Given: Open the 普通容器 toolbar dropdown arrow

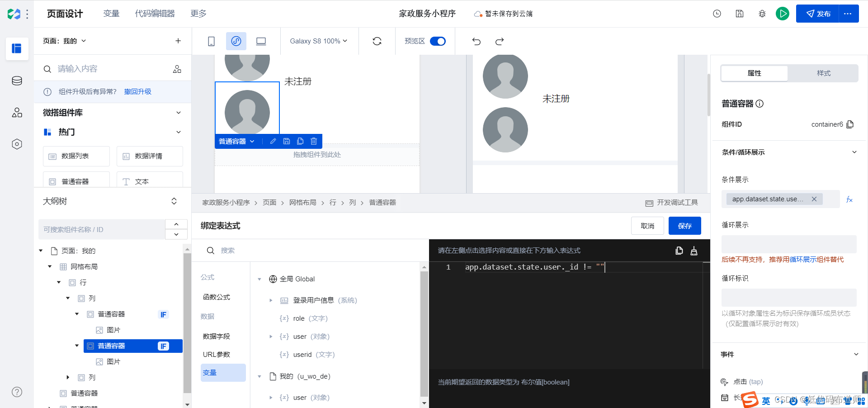Looking at the screenshot, I should click(252, 142).
